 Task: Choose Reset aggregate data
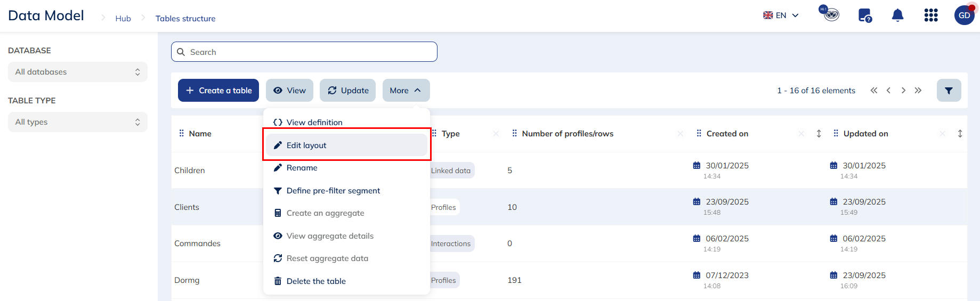[x=346, y=258]
